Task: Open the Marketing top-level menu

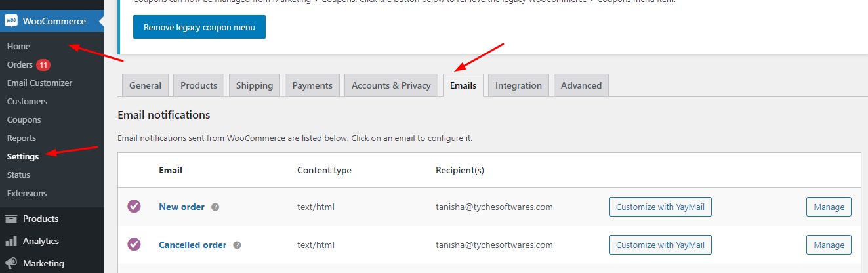Action: point(43,263)
